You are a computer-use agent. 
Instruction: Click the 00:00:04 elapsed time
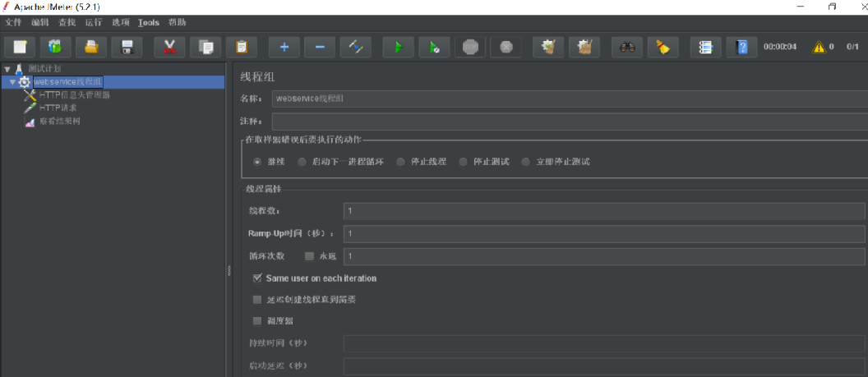point(780,47)
